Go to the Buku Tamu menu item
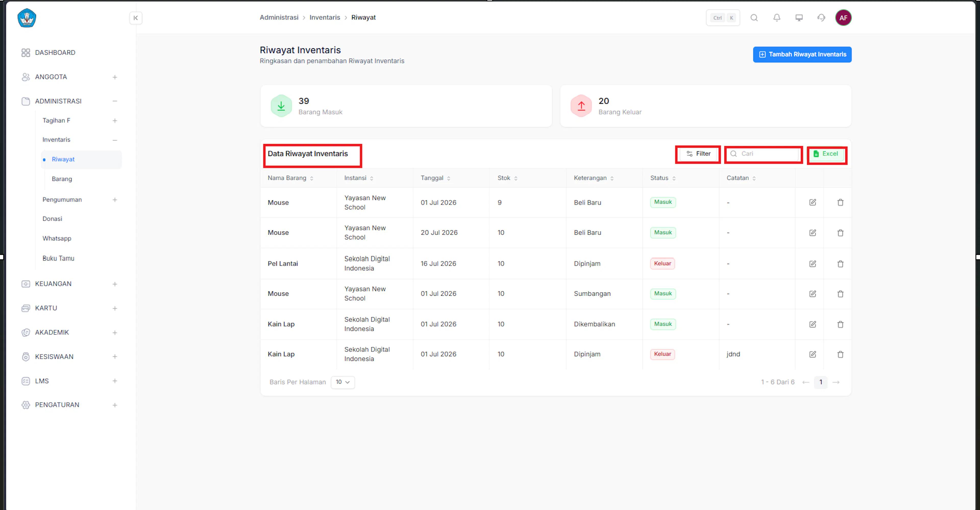980x510 pixels. [x=58, y=258]
